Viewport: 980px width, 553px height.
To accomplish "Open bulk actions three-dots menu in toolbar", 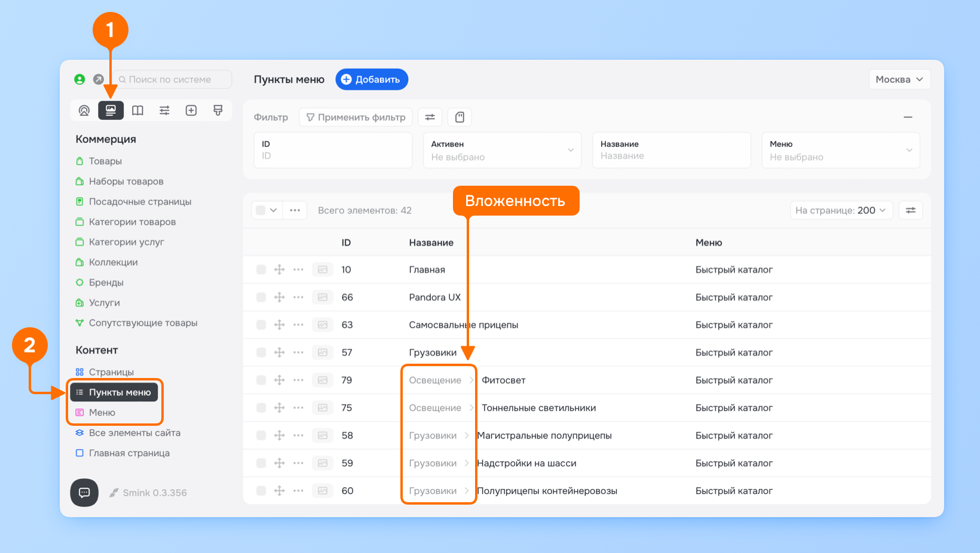I will point(295,210).
